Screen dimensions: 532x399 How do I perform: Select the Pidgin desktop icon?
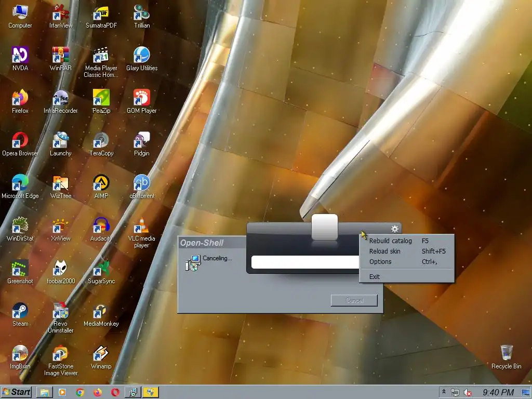point(142,144)
